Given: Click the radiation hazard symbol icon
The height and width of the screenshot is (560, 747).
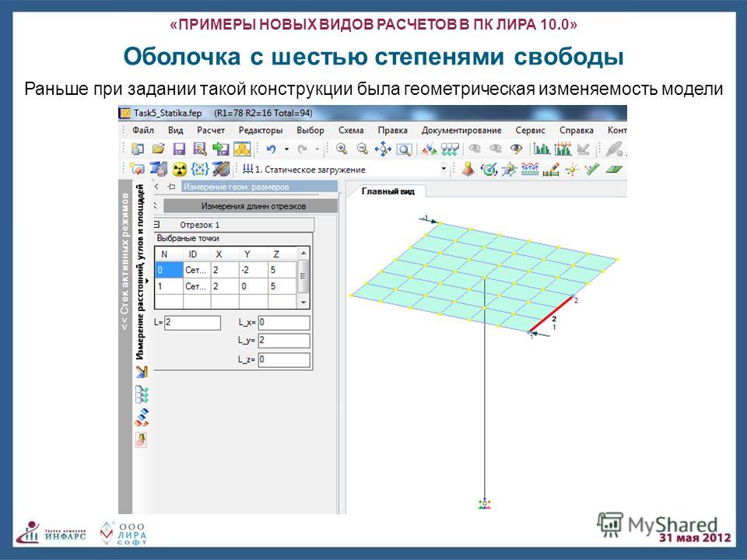Looking at the screenshot, I should coord(179,169).
